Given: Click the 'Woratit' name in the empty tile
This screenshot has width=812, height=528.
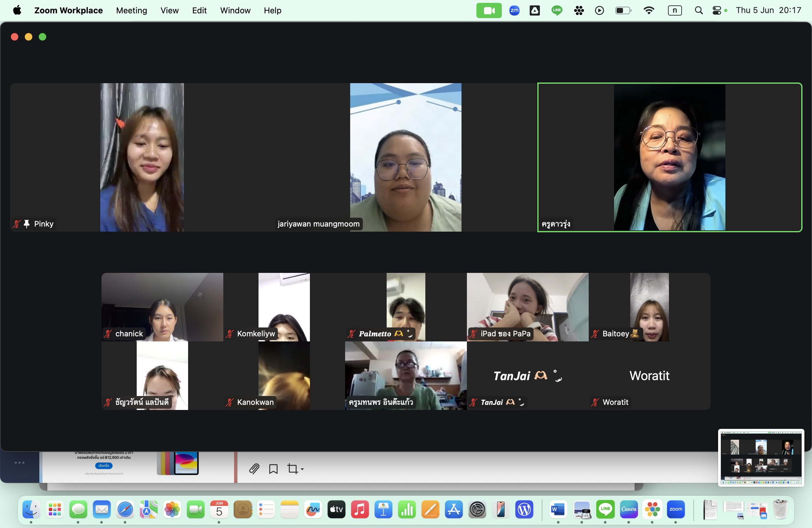Looking at the screenshot, I should pyautogui.click(x=649, y=375).
